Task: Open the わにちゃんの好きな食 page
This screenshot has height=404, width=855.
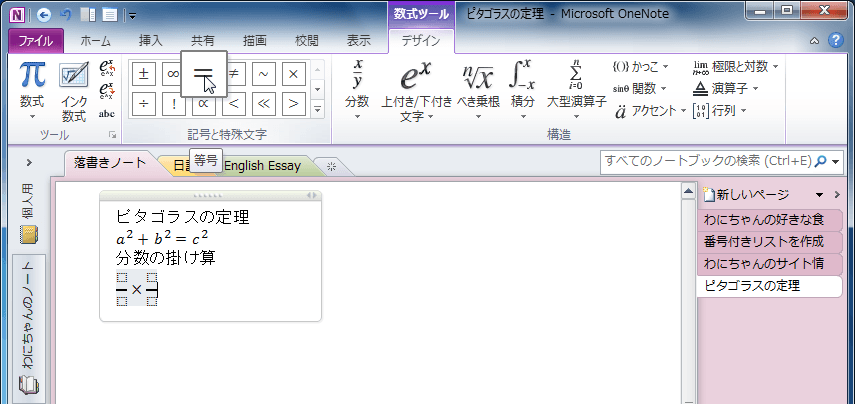Action: click(770, 221)
